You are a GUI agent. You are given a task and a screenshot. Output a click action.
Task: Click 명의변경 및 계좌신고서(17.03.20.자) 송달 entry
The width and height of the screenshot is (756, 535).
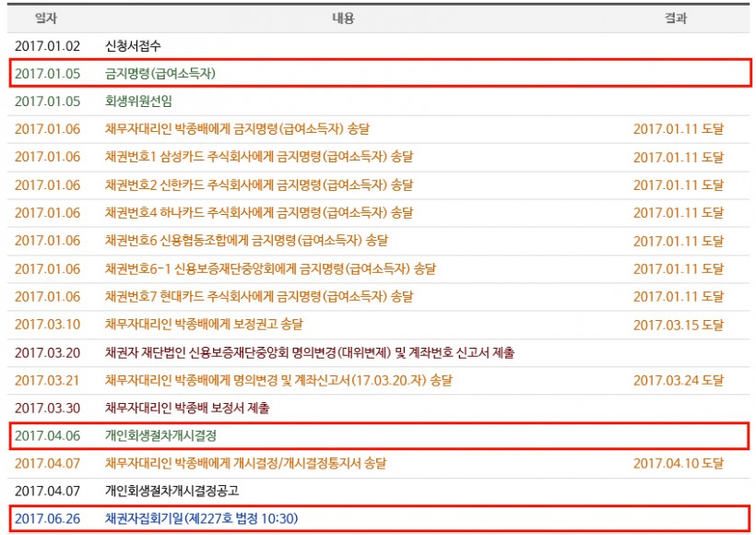pyautogui.click(x=278, y=380)
